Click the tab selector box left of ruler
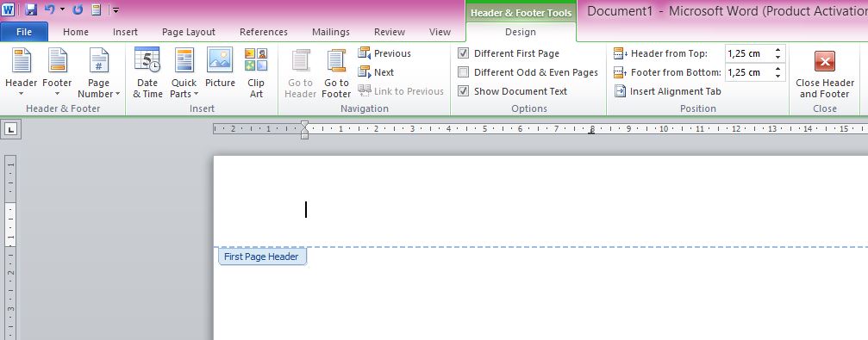The height and width of the screenshot is (340, 868). click(11, 130)
